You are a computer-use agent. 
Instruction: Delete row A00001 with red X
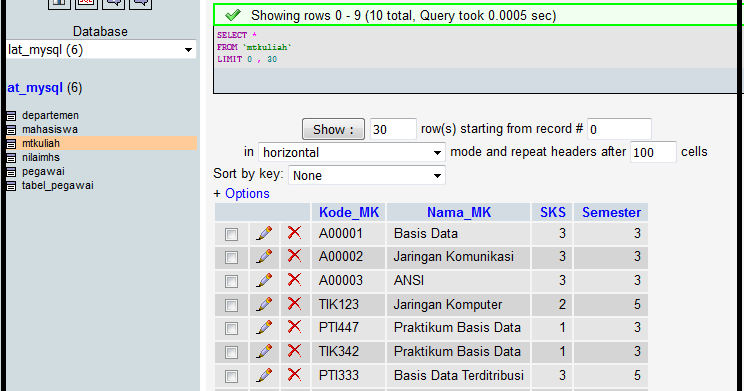(294, 233)
